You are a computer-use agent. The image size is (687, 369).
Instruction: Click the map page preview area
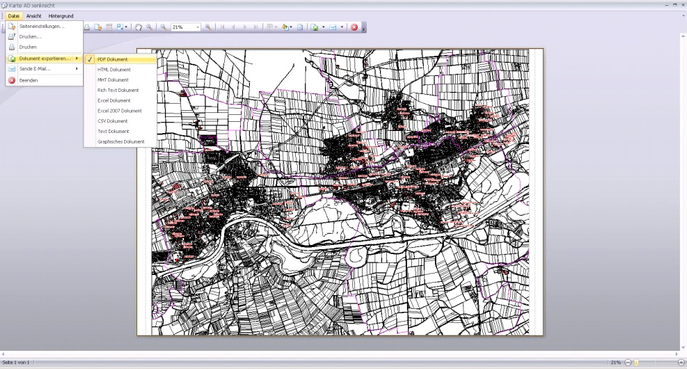340,192
